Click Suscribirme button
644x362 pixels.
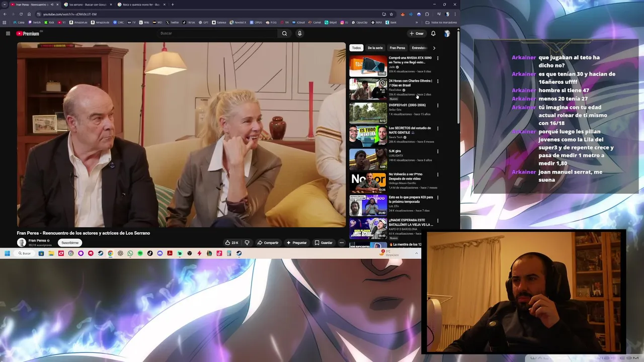70,243
